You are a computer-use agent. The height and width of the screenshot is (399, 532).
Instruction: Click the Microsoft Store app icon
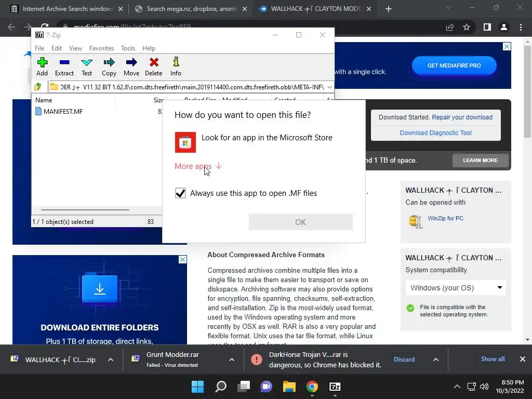click(x=185, y=142)
